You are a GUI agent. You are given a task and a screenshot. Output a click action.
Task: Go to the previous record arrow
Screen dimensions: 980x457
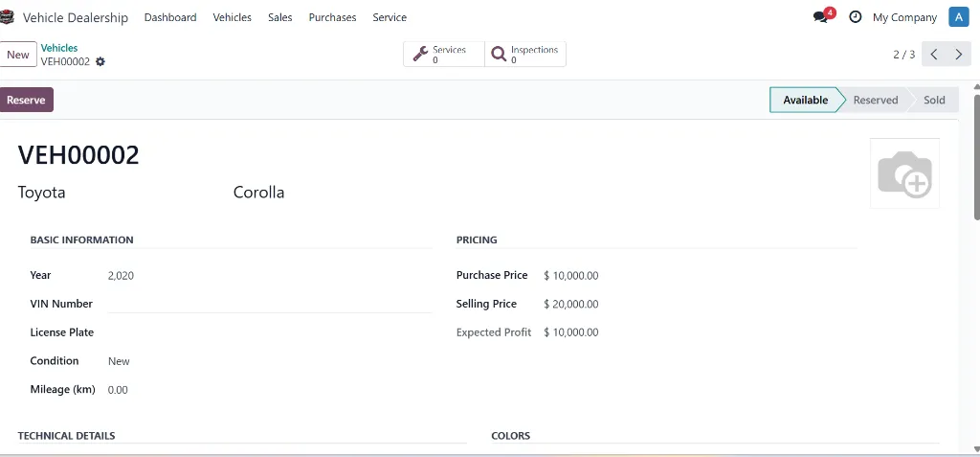934,55
